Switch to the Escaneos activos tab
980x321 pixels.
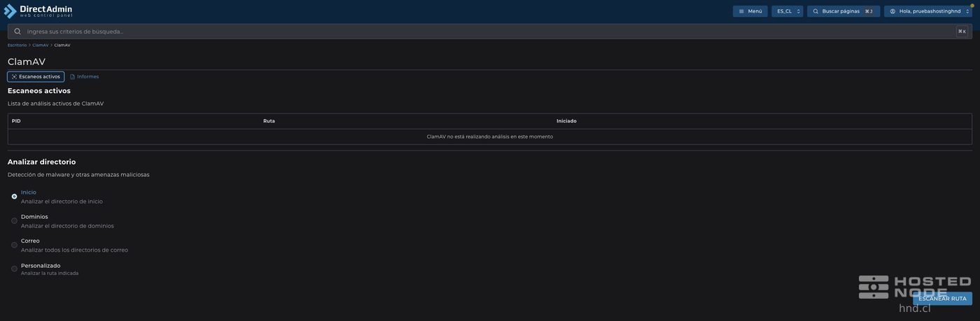tap(36, 77)
